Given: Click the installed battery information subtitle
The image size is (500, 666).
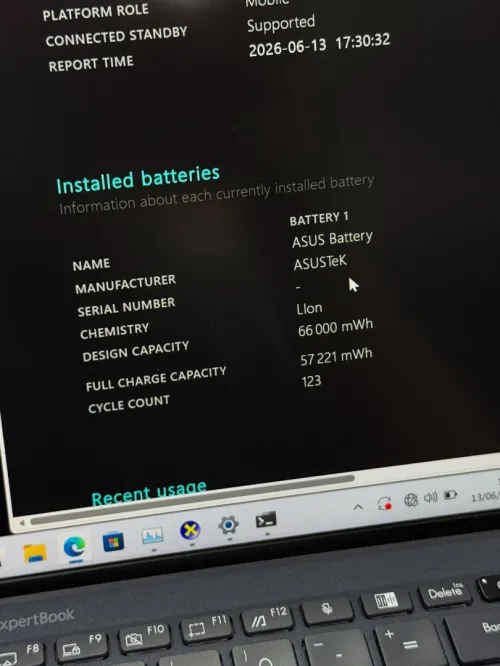Looking at the screenshot, I should coord(216,195).
